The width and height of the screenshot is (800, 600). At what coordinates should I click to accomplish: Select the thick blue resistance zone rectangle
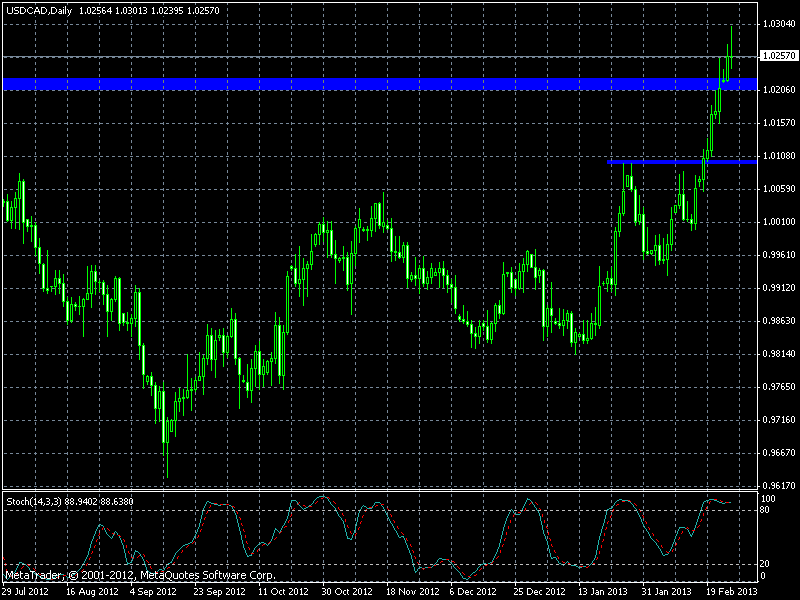point(380,84)
